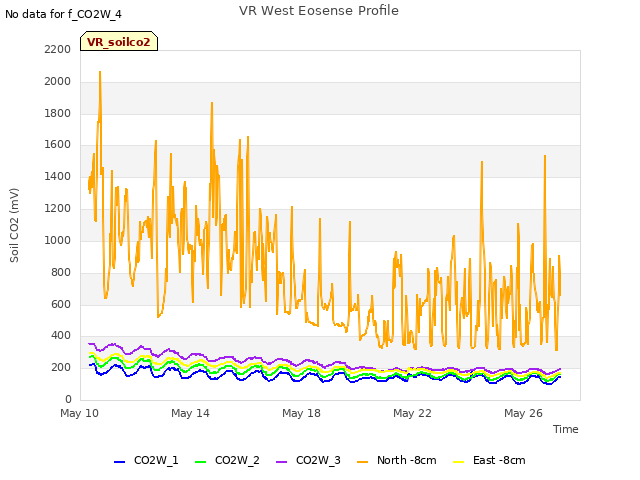Click the 600 y-axis tick label
Viewport: 640px width, 480px height.
coord(61,304)
